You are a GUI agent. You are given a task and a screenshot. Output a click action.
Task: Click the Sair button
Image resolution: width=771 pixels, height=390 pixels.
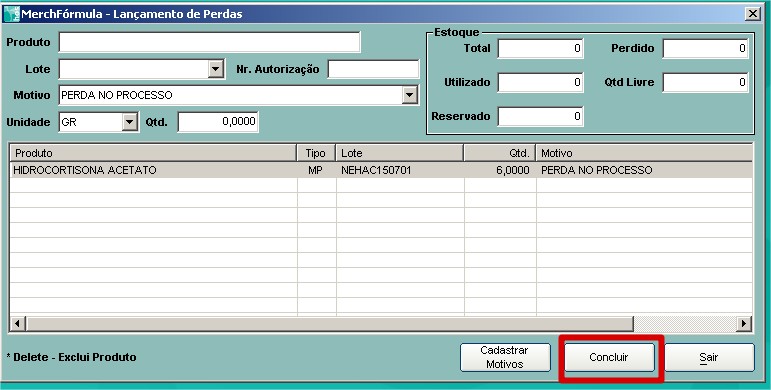click(709, 358)
